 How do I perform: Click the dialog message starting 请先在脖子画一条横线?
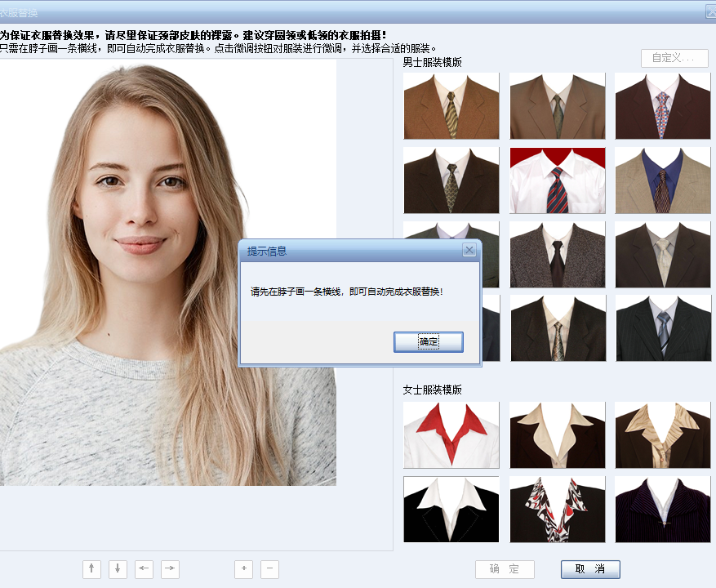pos(347,292)
